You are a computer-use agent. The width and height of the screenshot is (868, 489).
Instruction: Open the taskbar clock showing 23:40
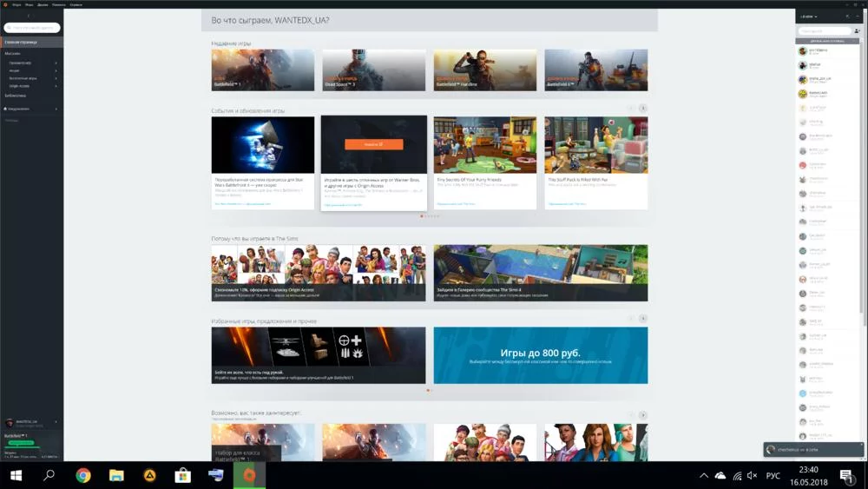tap(808, 476)
